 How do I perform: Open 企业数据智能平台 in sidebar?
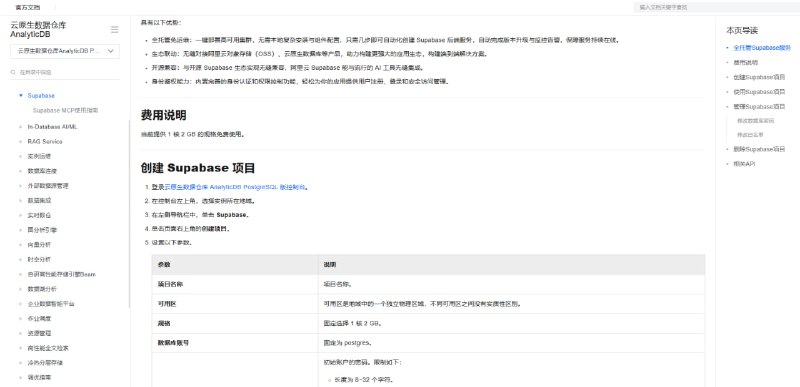pos(51,303)
